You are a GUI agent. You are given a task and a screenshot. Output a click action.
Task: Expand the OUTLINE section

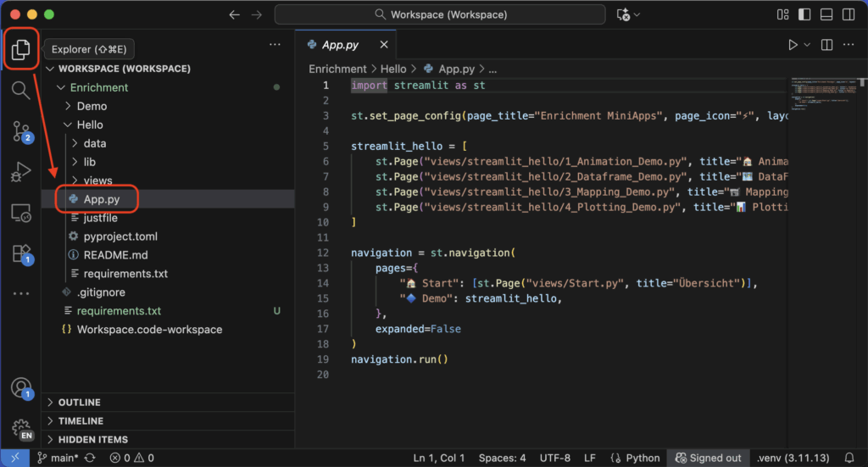[80, 403]
